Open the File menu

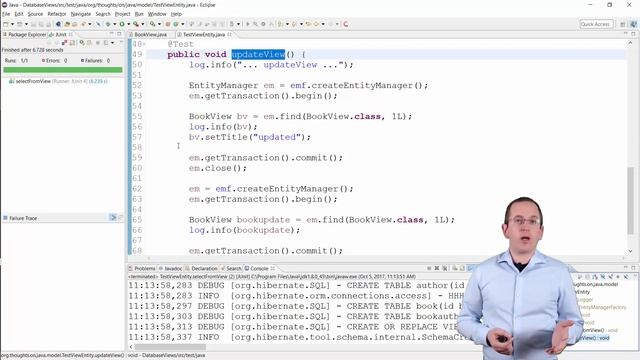coord(6,14)
